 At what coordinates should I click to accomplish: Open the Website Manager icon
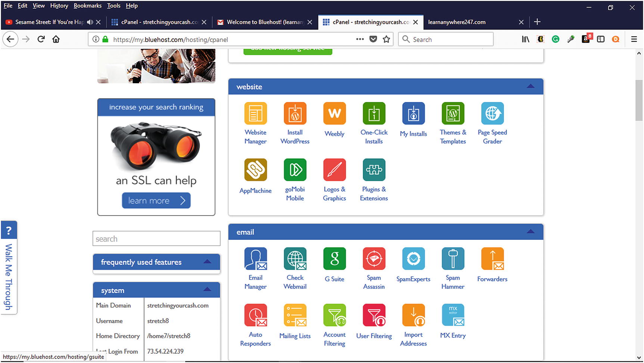pyautogui.click(x=255, y=114)
